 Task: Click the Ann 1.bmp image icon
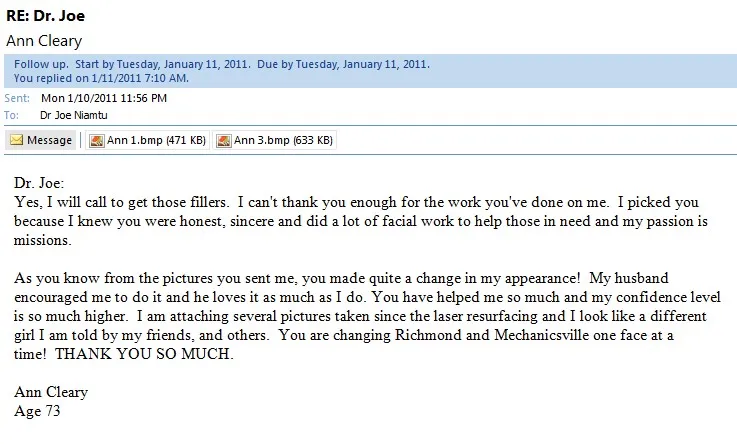click(97, 140)
